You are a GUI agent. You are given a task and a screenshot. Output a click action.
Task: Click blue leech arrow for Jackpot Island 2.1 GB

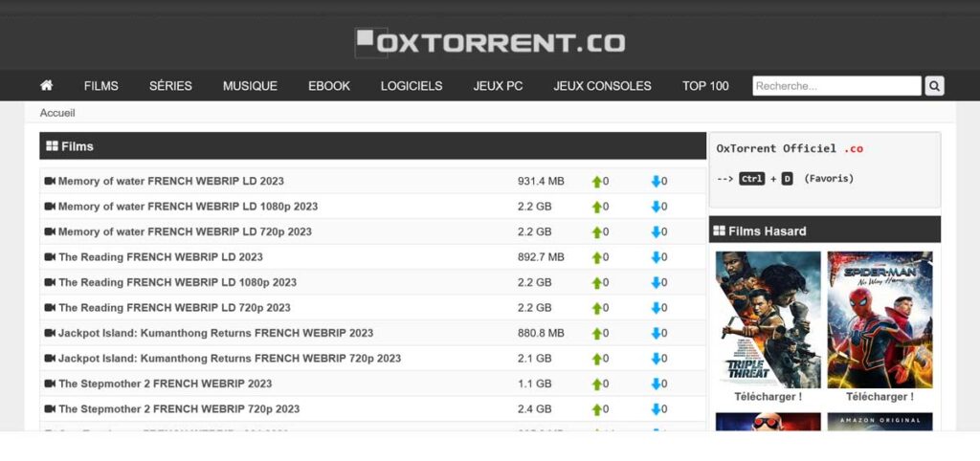pyautogui.click(x=656, y=359)
